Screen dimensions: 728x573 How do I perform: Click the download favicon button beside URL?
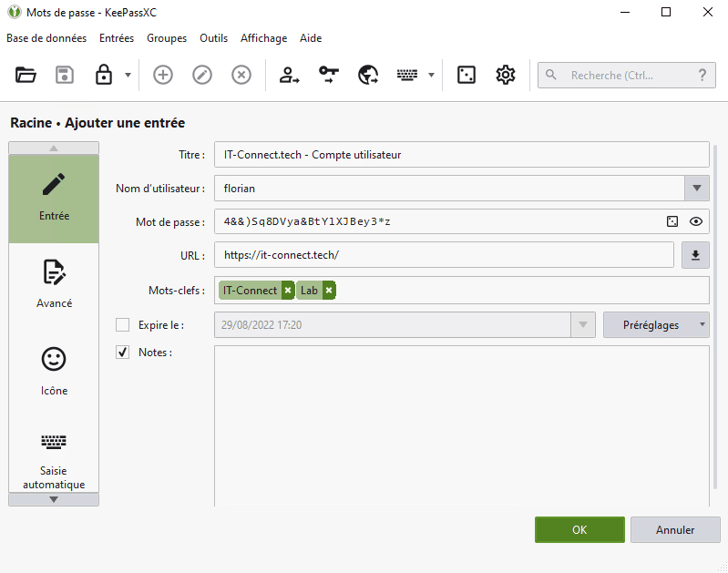(695, 256)
